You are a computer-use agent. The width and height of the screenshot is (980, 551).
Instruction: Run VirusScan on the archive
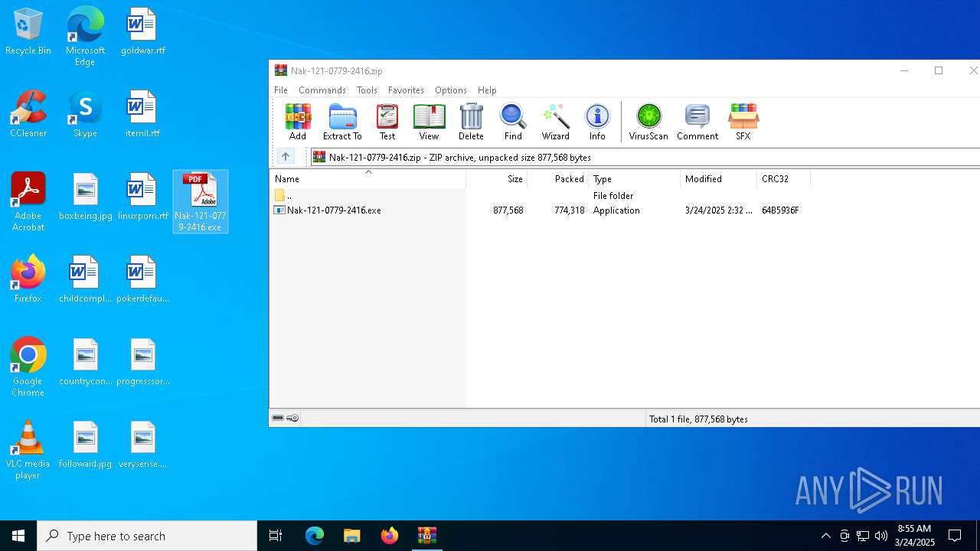(648, 122)
